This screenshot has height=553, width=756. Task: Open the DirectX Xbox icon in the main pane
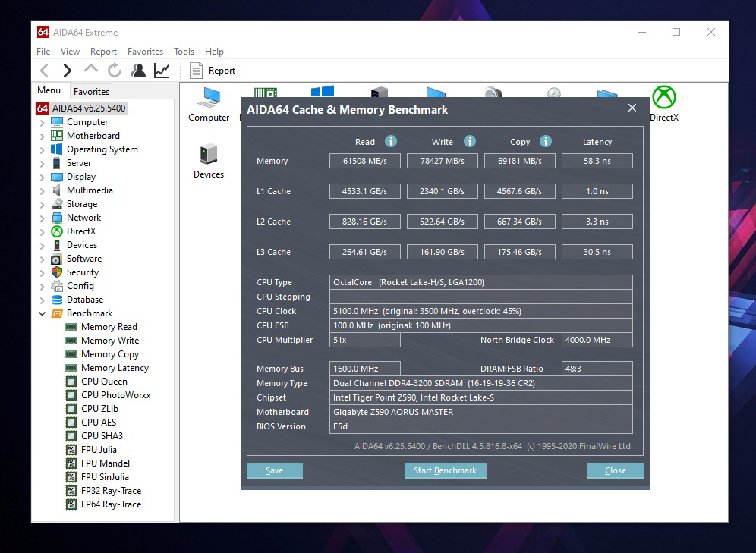click(664, 104)
